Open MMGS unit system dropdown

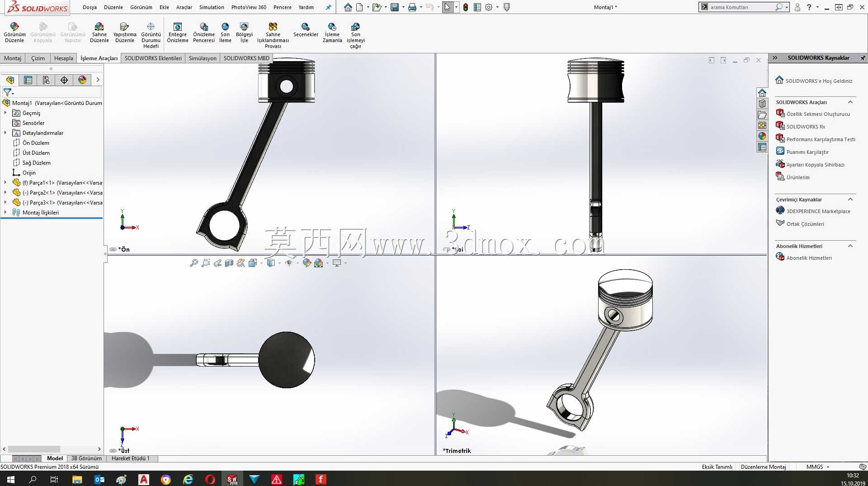[x=818, y=467]
